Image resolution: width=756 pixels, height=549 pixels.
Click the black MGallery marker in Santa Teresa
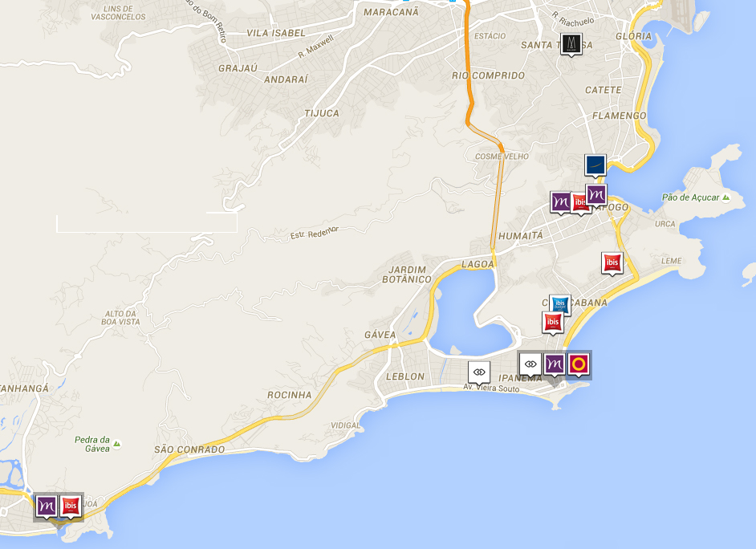tap(571, 45)
